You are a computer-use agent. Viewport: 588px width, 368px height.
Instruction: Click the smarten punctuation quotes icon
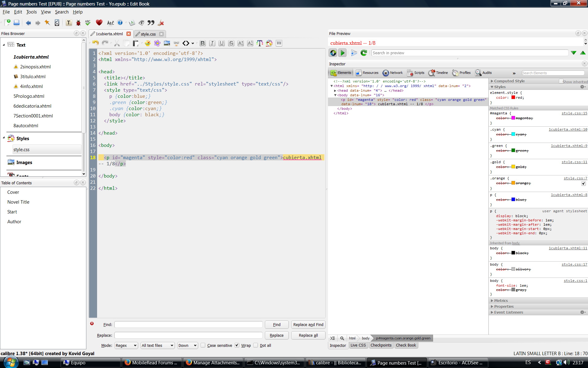[151, 23]
